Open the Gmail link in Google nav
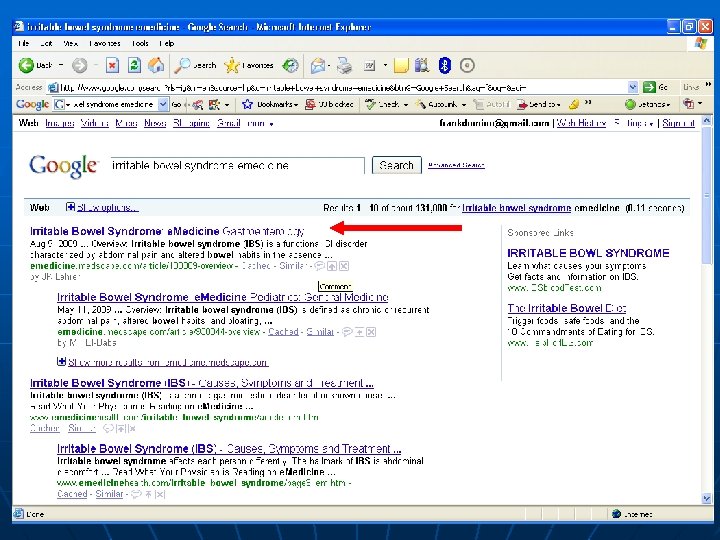 [x=229, y=123]
